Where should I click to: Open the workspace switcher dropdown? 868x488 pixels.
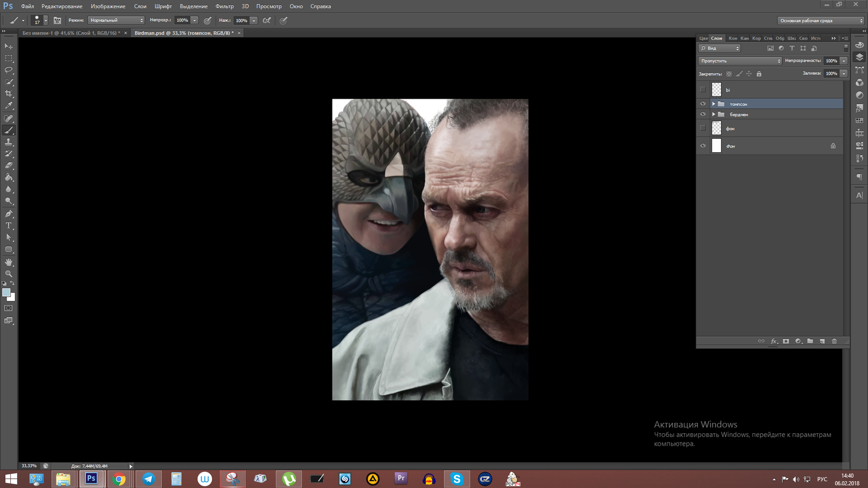(x=821, y=21)
